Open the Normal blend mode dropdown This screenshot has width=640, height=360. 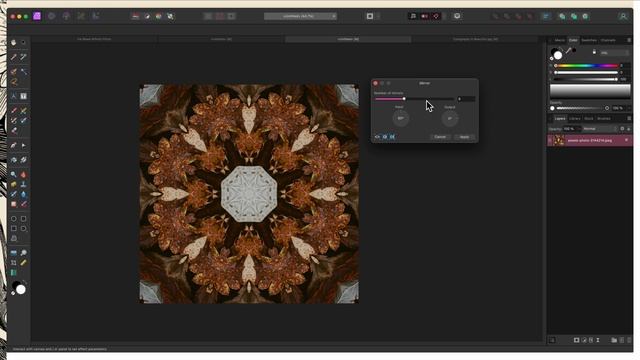[599, 129]
